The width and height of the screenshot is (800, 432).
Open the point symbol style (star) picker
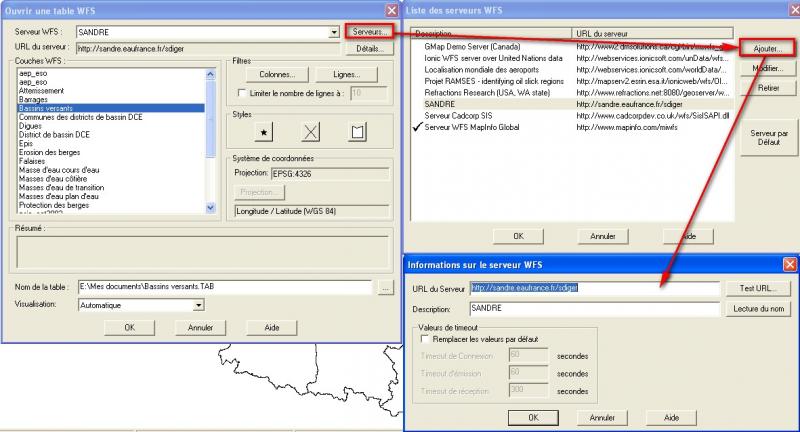click(263, 132)
